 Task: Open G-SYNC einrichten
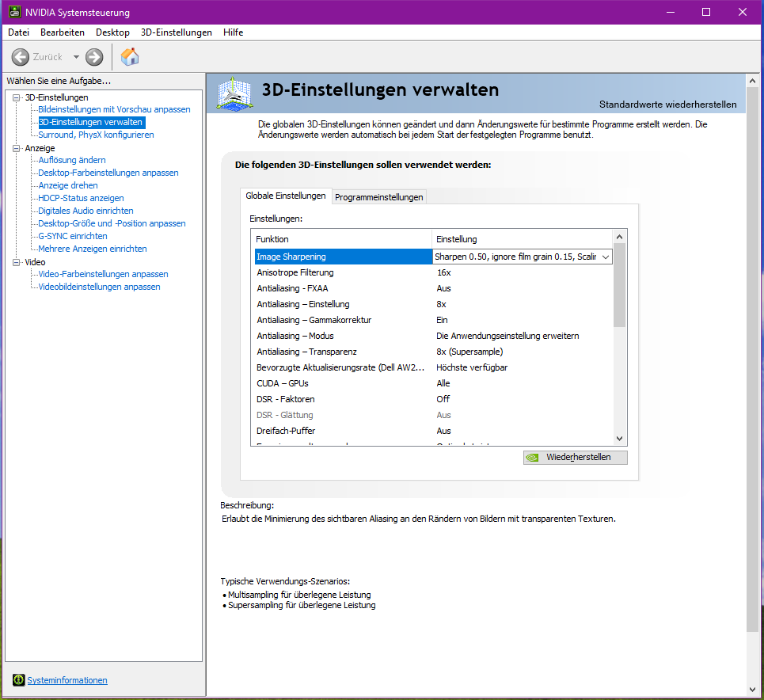coord(73,236)
